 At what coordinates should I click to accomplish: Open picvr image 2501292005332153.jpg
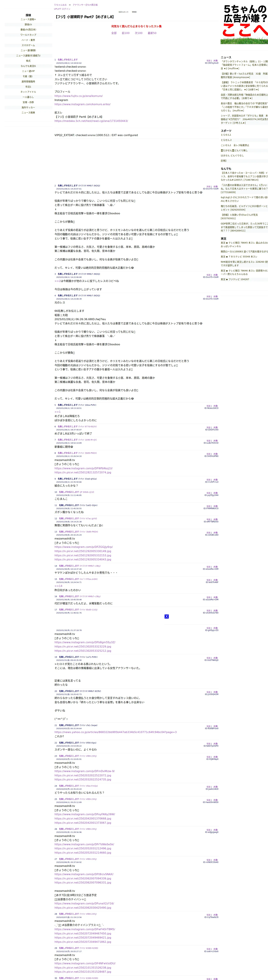coord(83,555)
